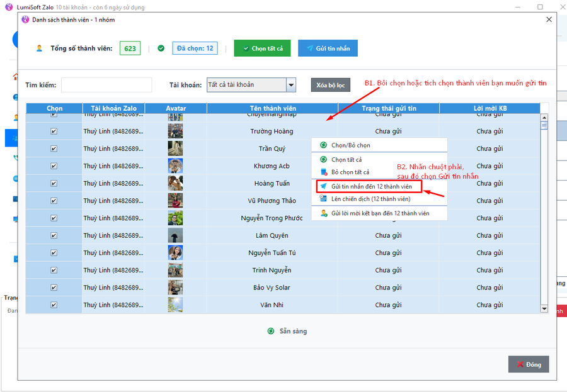Open the Tài khoản dropdown arrow
Image resolution: width=567 pixels, height=392 pixels.
click(290, 85)
